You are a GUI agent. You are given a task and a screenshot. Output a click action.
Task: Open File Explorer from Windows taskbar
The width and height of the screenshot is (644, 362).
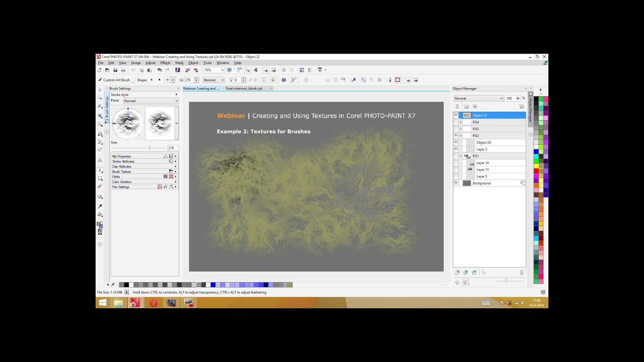tap(118, 303)
